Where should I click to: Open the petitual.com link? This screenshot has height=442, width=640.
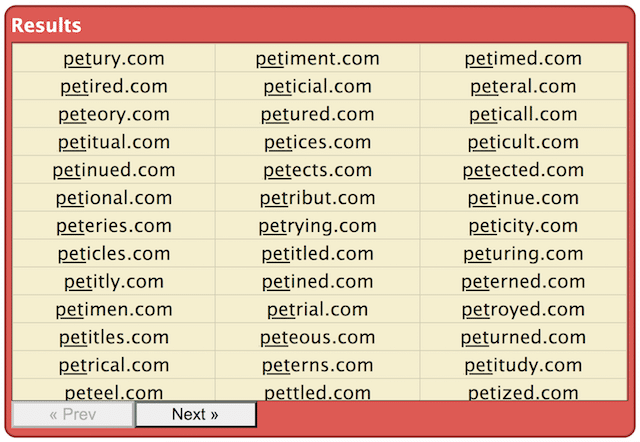pos(113,143)
